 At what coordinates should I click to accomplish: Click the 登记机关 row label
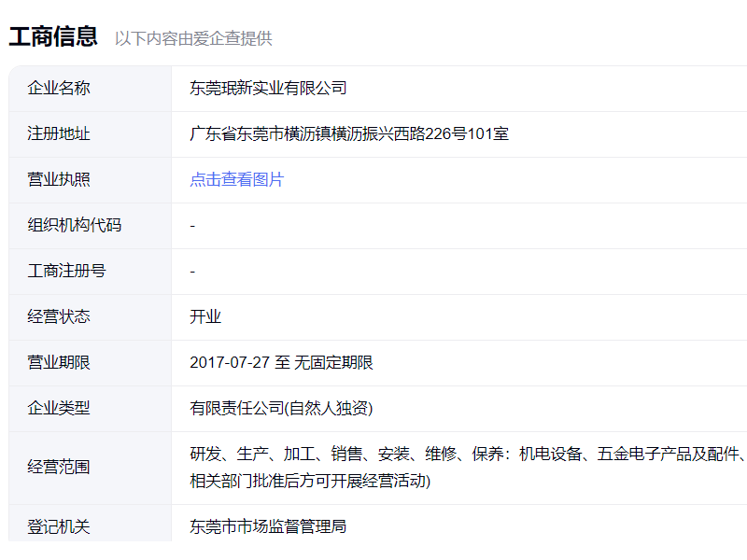point(59,527)
